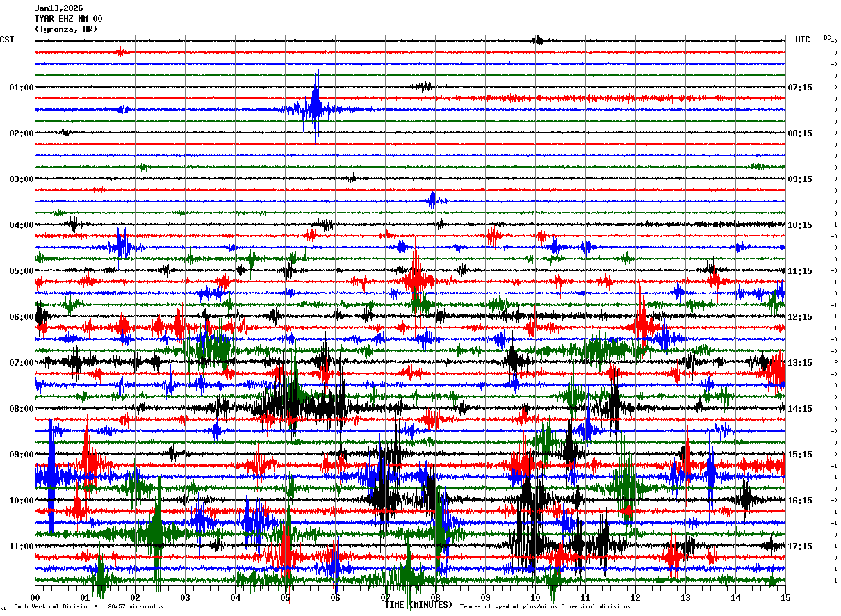Click the DC offset column header
This screenshot has width=841, height=616.
point(828,38)
